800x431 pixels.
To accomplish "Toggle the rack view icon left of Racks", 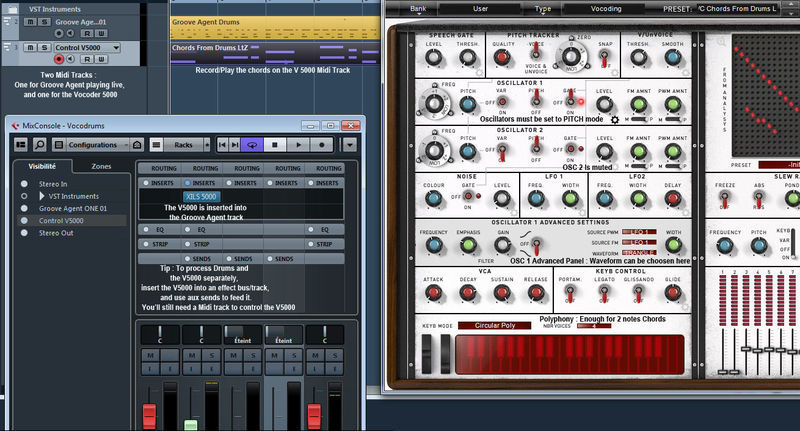I will 156,145.
